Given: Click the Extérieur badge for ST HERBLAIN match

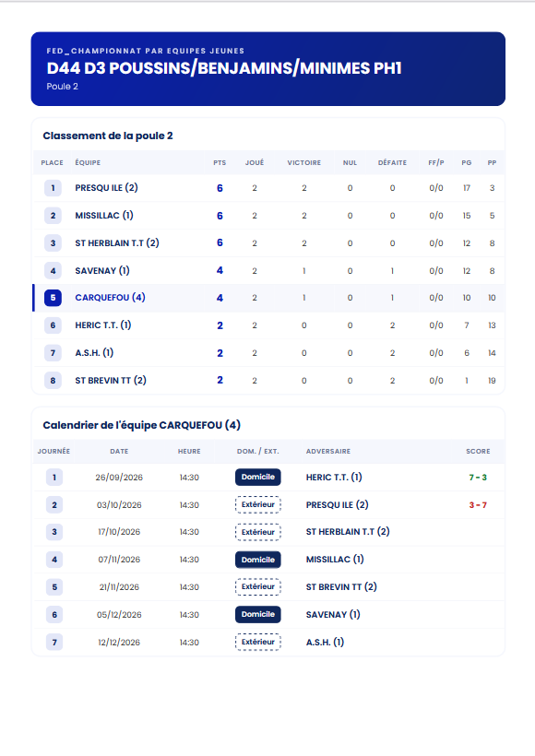Looking at the screenshot, I should 258,532.
